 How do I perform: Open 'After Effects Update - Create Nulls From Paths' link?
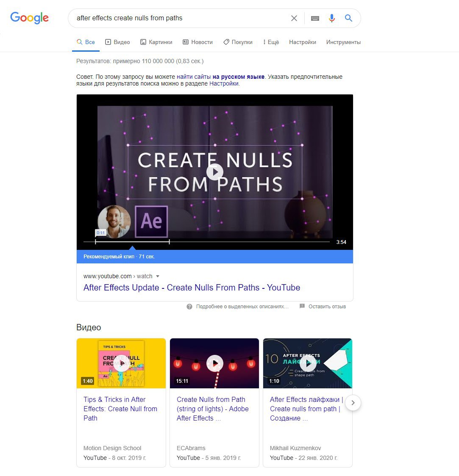pyautogui.click(x=192, y=288)
